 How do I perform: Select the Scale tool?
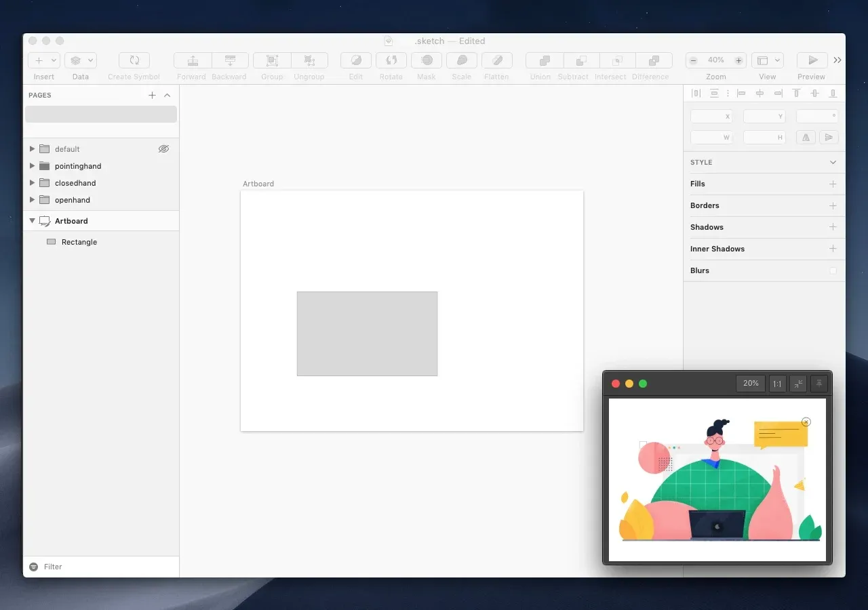(462, 60)
